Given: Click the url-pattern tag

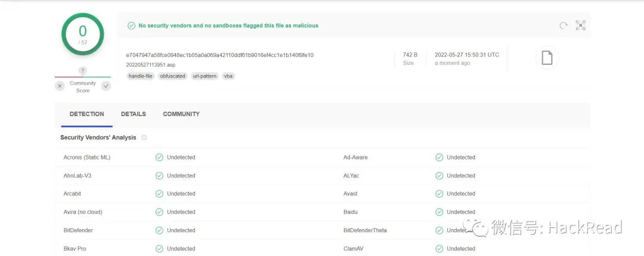Looking at the screenshot, I should 205,76.
